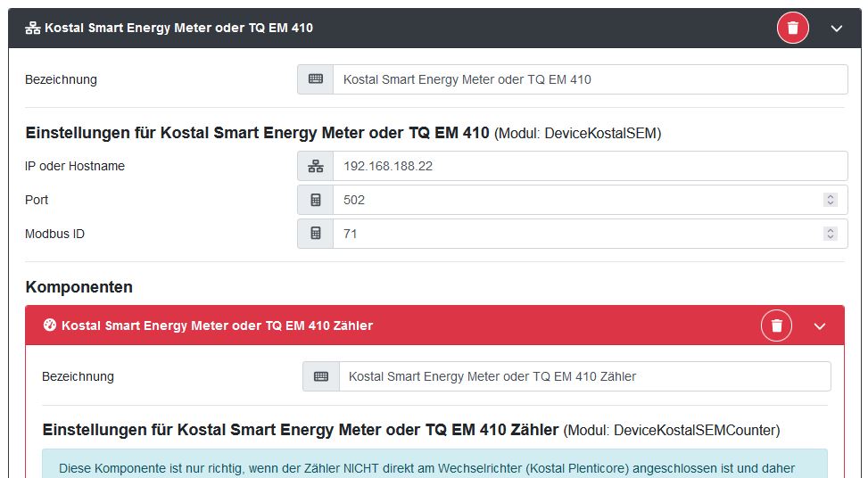
Task: Click the gauge icon in the Zähler header
Action: click(x=50, y=326)
